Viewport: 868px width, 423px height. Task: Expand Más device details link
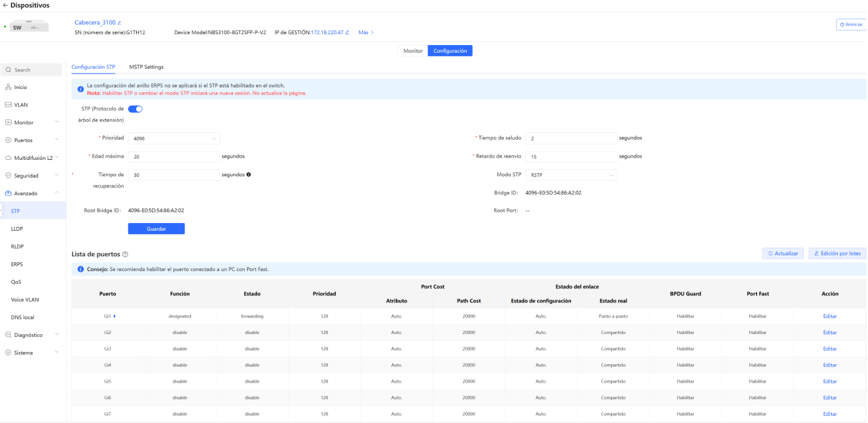[366, 32]
